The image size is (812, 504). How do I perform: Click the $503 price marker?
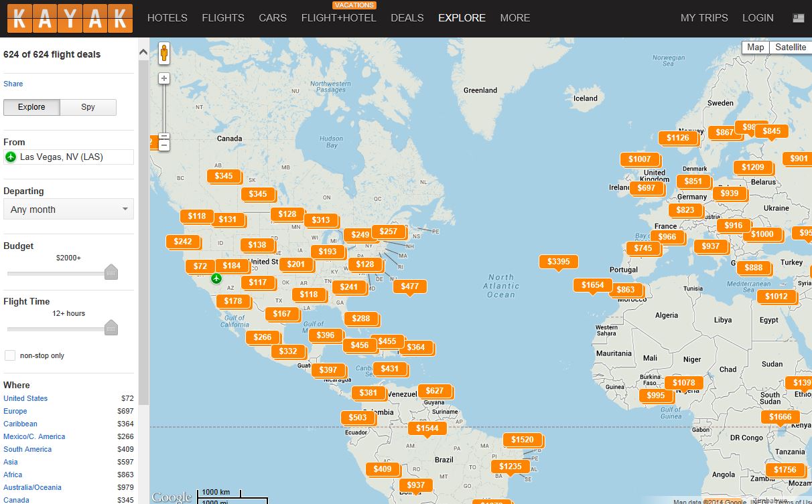(358, 418)
